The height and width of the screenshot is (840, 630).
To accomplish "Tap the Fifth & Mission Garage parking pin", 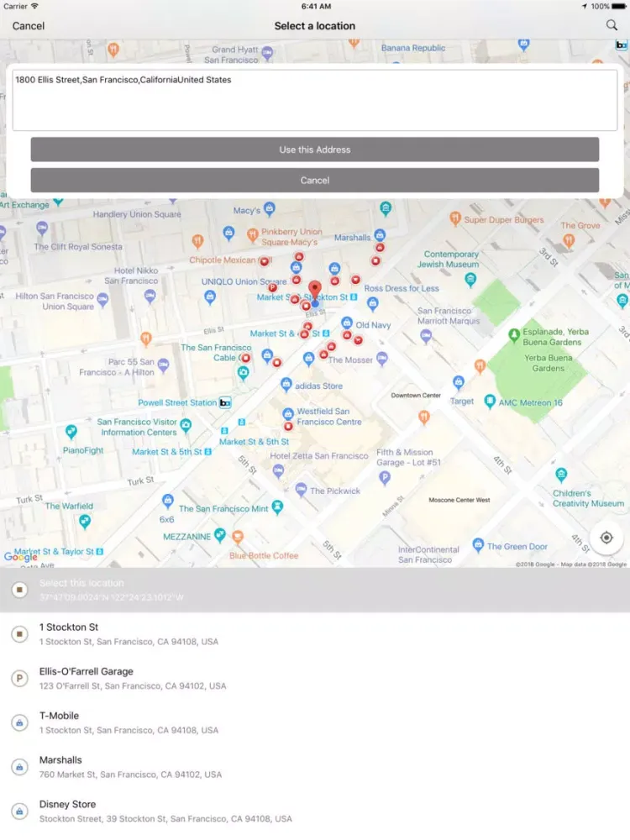I will [x=385, y=479].
